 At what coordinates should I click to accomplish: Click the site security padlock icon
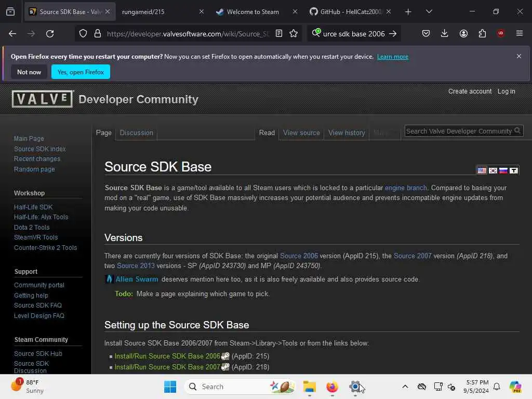tap(97, 34)
